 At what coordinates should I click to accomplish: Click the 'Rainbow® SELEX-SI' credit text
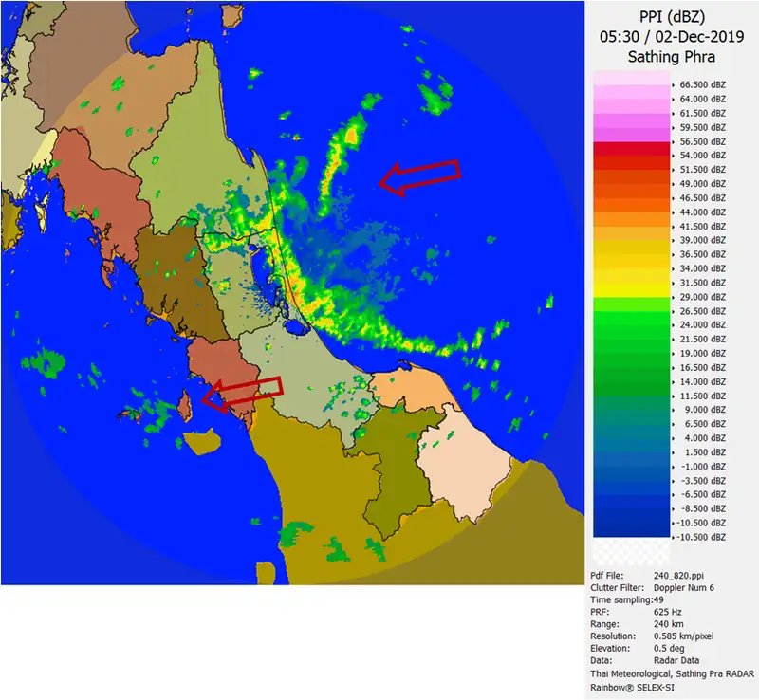tap(632, 688)
